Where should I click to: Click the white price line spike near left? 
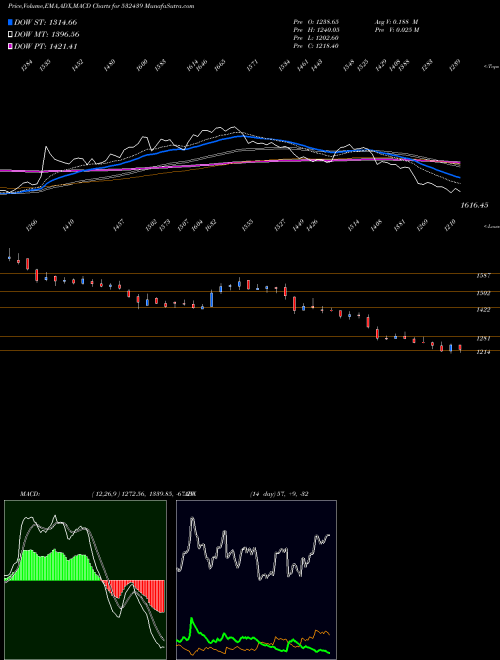[x=45, y=148]
